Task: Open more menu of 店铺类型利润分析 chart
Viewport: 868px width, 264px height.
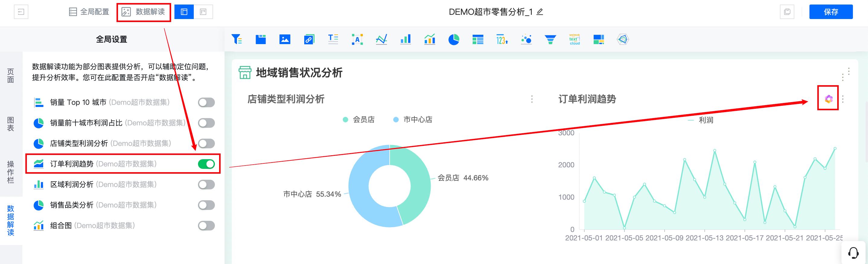Action: pyautogui.click(x=532, y=99)
